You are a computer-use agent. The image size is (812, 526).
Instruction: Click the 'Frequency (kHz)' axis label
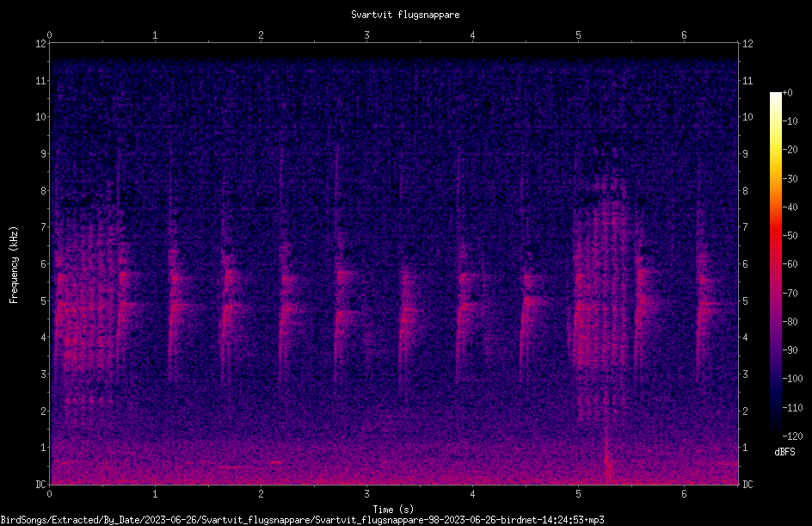14,265
